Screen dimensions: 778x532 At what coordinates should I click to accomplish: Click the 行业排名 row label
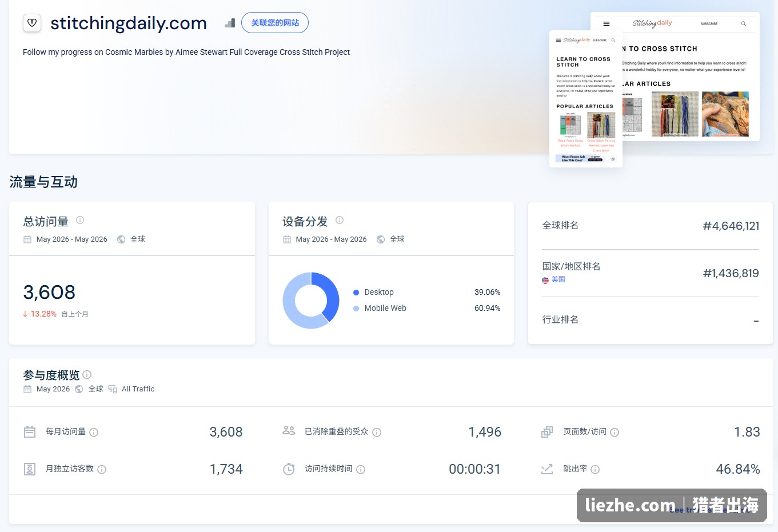coord(560,319)
